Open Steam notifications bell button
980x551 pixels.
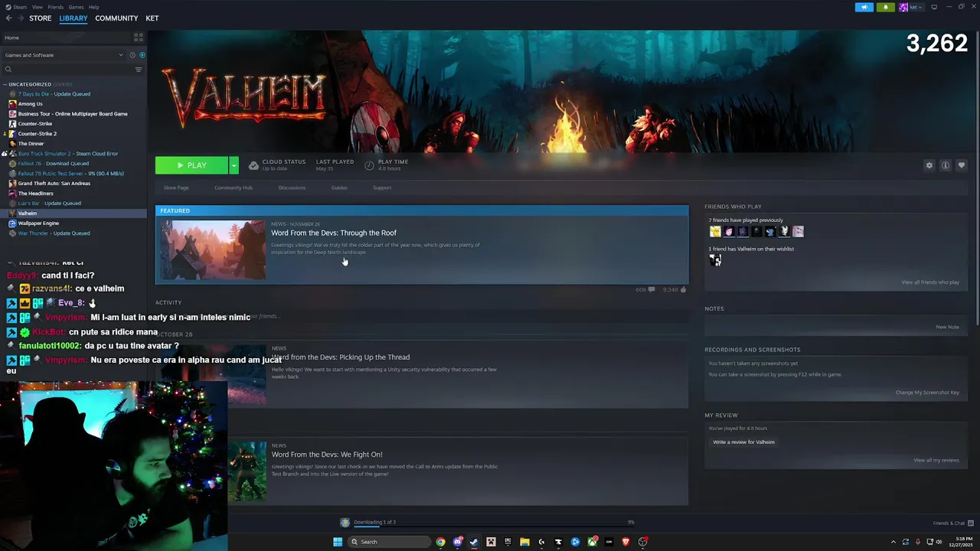coord(886,7)
